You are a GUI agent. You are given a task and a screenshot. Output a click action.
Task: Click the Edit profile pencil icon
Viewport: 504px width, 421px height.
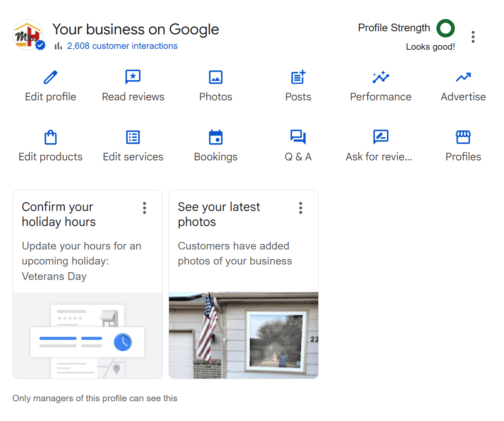[x=51, y=78]
